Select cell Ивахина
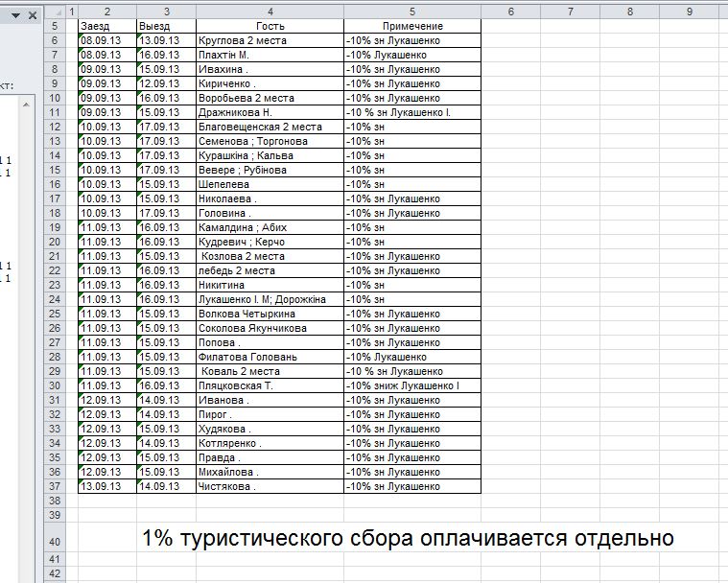The height and width of the screenshot is (583, 728). tap(270, 69)
